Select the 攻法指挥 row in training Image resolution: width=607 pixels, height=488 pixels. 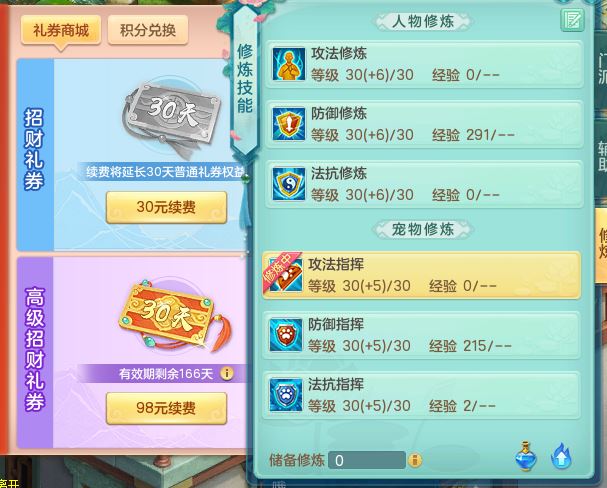tap(422, 275)
